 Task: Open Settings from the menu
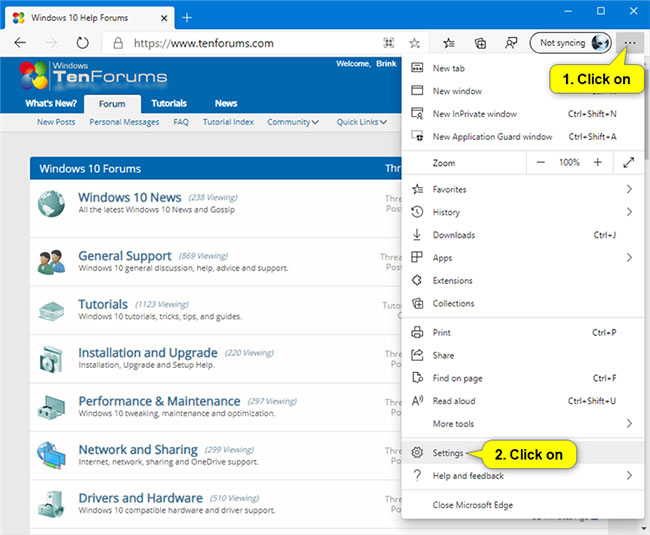(x=522, y=453)
